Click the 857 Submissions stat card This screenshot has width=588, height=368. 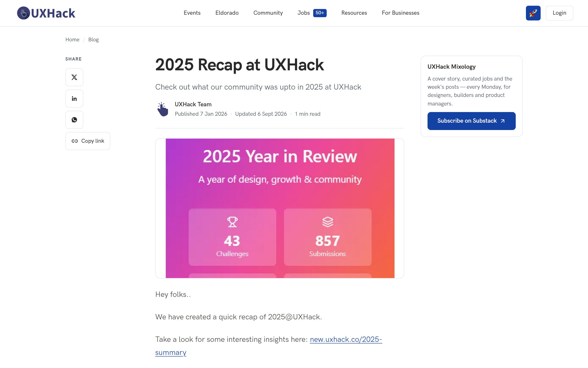point(327,237)
